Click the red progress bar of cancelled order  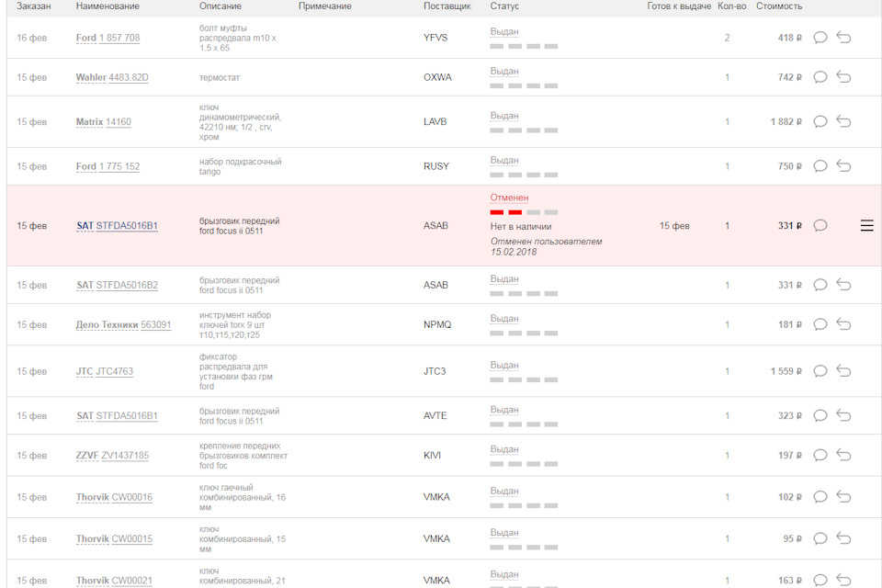[x=506, y=212]
